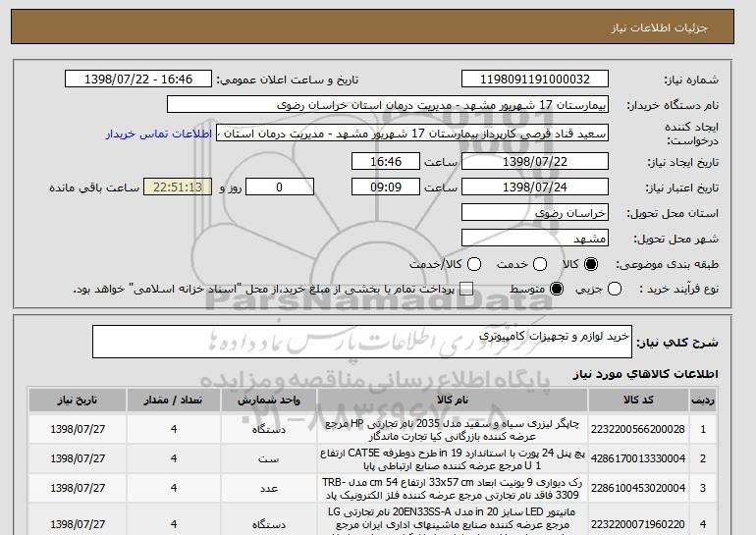The width and height of the screenshot is (756, 535).
Task: Toggle the اسناد خزانه اسلامی payment checkbox
Action: point(466,290)
